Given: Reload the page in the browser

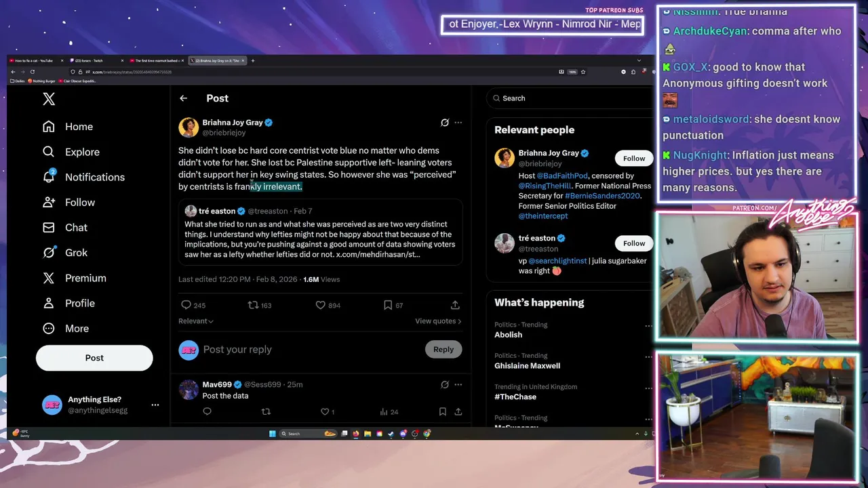Looking at the screenshot, I should pyautogui.click(x=32, y=72).
